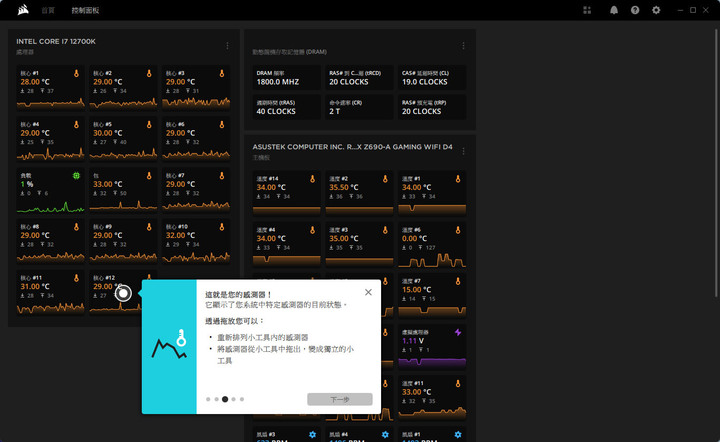Click the temperature #4 34.00 °C reading

(271, 239)
